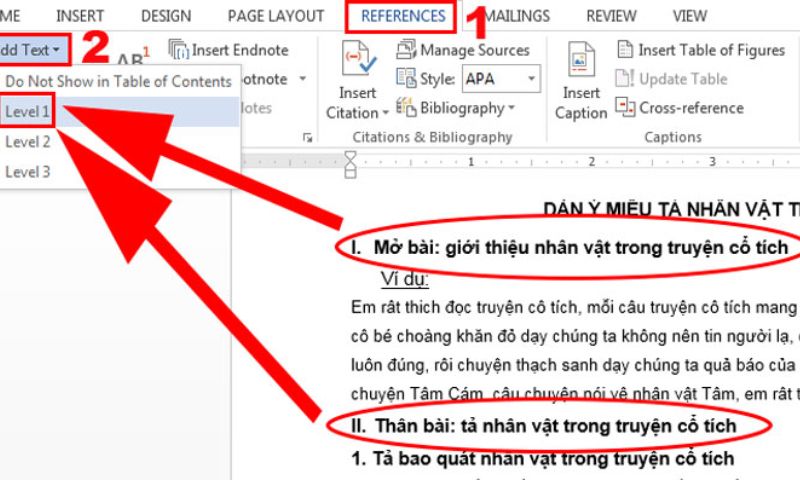Image resolution: width=800 pixels, height=480 pixels.
Task: Select Level 2 from Add Text menu
Action: (x=28, y=141)
